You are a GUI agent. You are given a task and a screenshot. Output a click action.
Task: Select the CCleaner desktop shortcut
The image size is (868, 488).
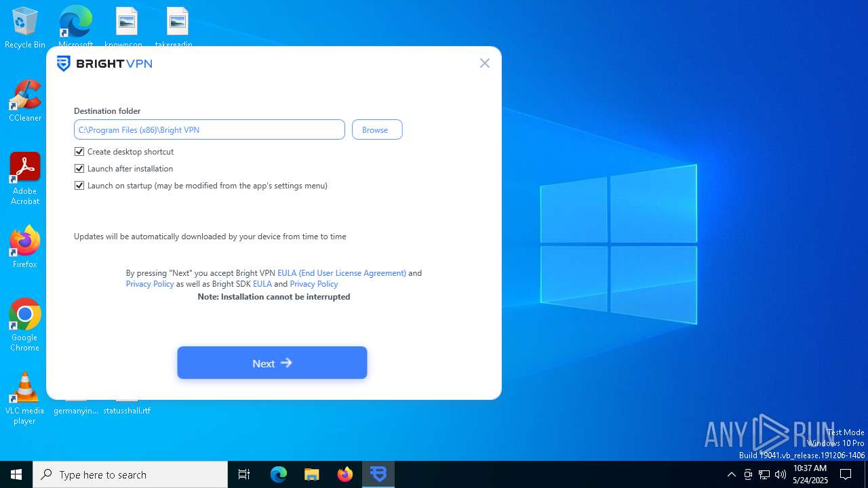(25, 101)
